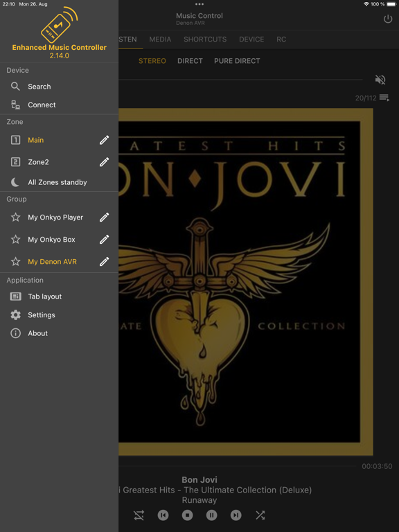Open the play queue list icon
The image size is (399, 532).
pos(384,98)
